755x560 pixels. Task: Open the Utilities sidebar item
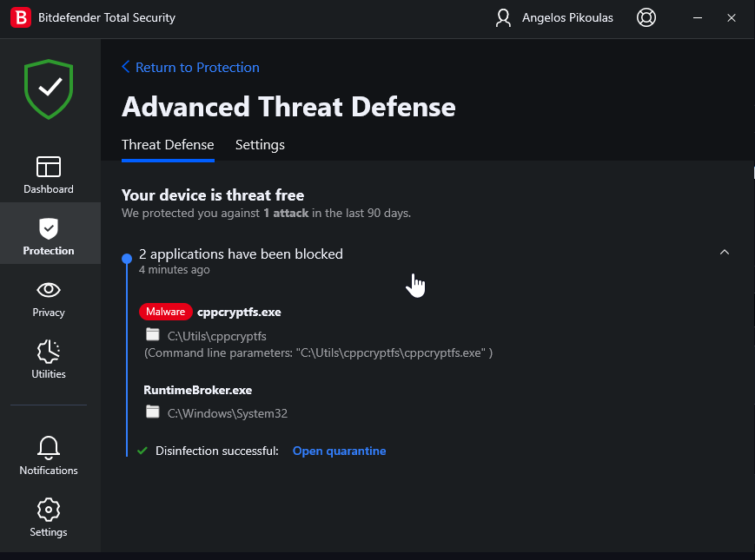(x=49, y=359)
